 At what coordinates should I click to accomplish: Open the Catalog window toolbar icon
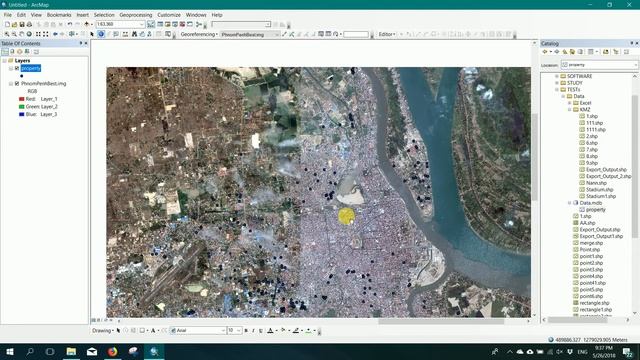[x=168, y=24]
